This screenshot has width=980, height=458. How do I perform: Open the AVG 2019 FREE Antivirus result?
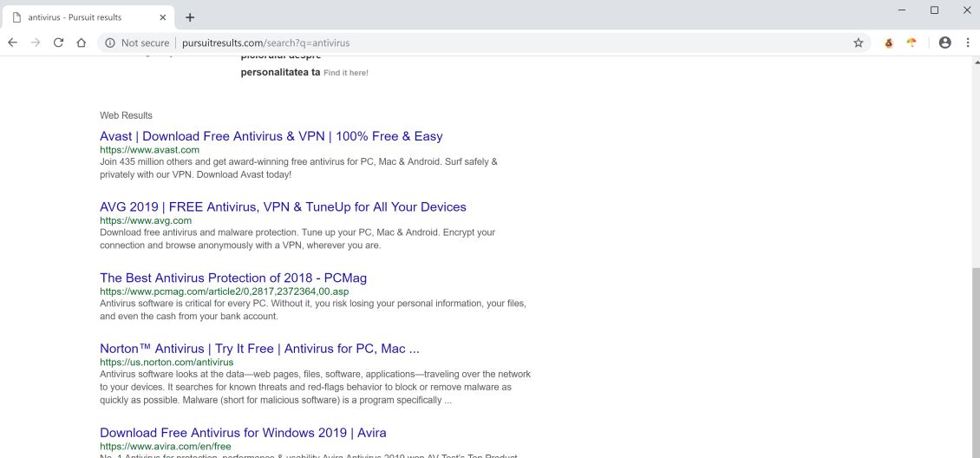click(283, 206)
